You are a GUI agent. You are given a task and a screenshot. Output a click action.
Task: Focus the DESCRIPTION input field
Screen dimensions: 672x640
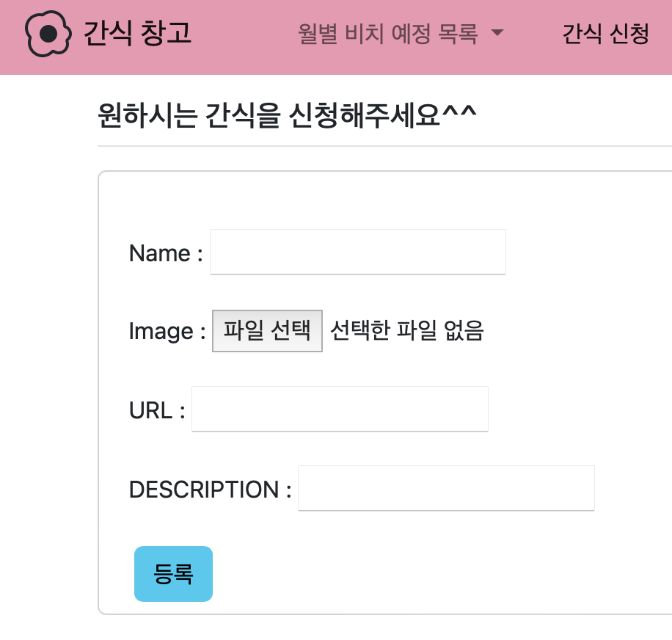point(446,488)
